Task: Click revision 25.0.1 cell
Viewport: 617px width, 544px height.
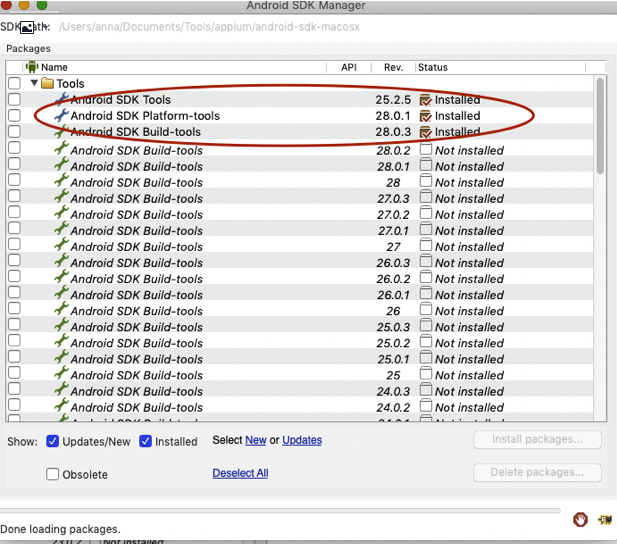Action: (393, 359)
